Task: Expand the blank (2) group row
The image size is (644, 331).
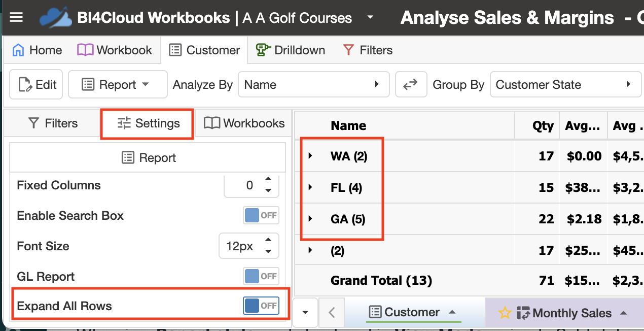Action: coord(310,250)
